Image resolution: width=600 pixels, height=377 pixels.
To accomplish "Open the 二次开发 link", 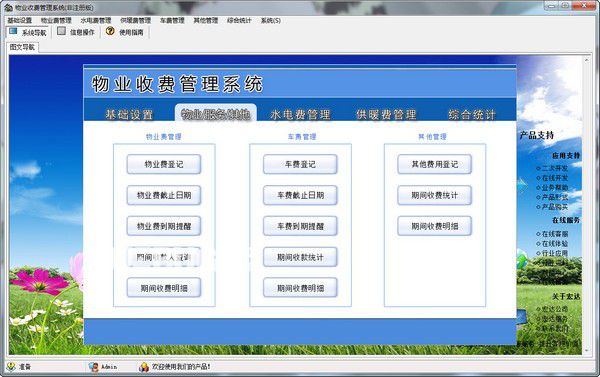I will [x=555, y=168].
